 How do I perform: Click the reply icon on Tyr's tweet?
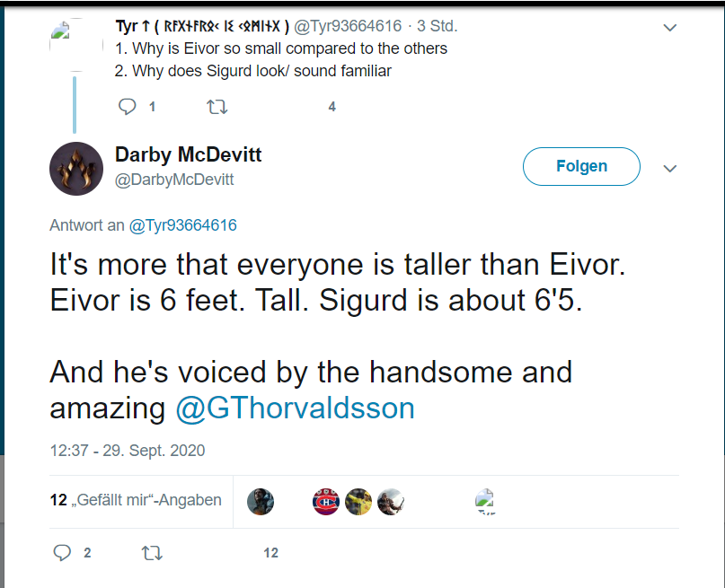coord(128,107)
